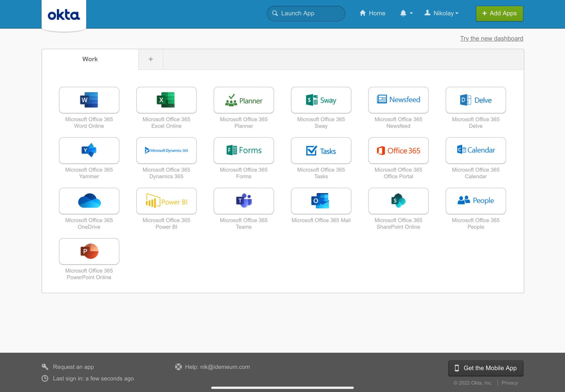
Task: Launch the Office 365 Mail (Outlook) tile
Action: coord(321,201)
